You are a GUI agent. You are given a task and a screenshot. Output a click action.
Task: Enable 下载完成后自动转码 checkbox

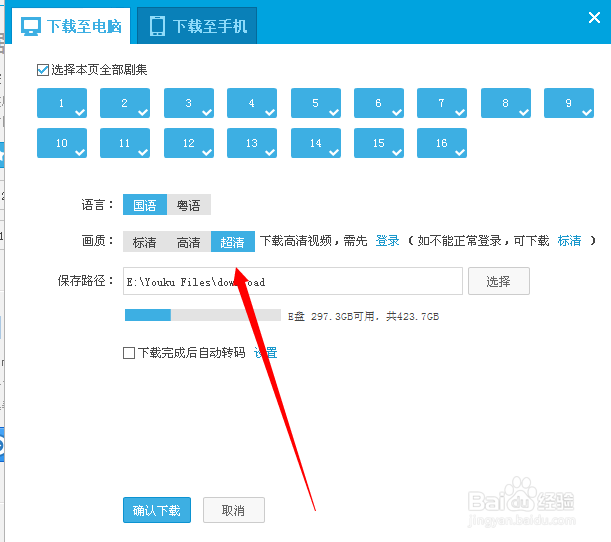(129, 353)
